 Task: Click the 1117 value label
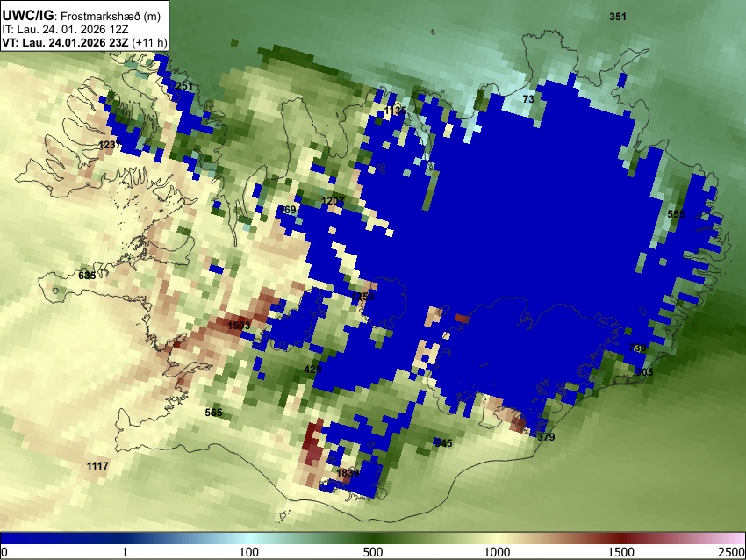tap(97, 466)
